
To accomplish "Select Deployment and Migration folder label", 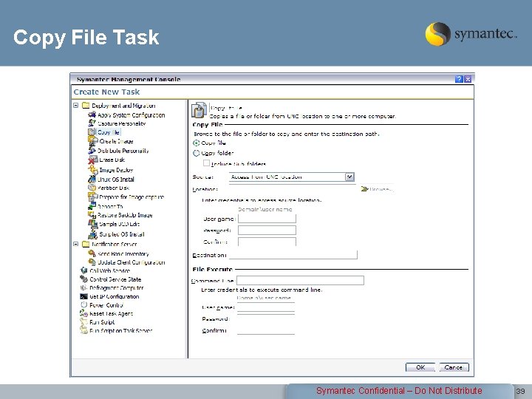I will tap(123, 106).
